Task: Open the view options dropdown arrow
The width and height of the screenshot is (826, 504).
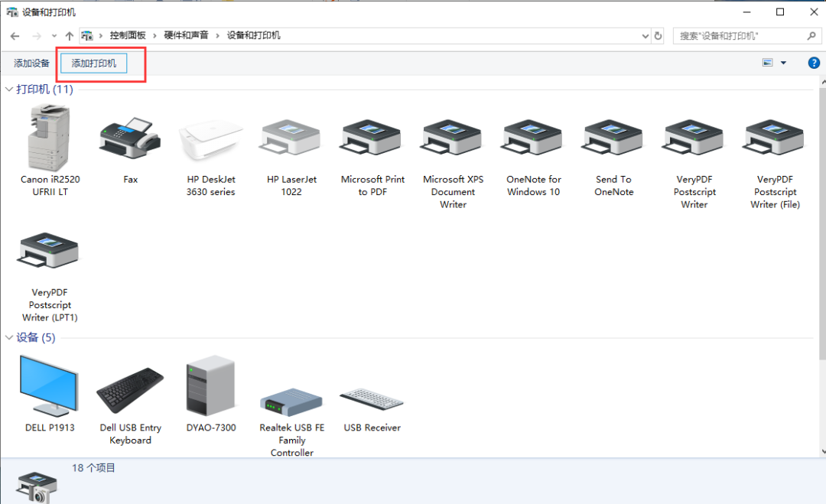Action: pyautogui.click(x=783, y=63)
